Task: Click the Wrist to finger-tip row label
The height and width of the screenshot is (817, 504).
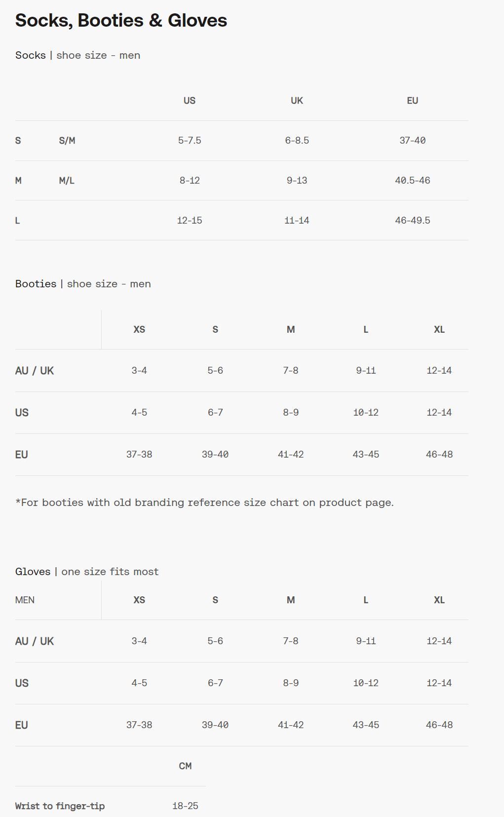Action: point(60,806)
